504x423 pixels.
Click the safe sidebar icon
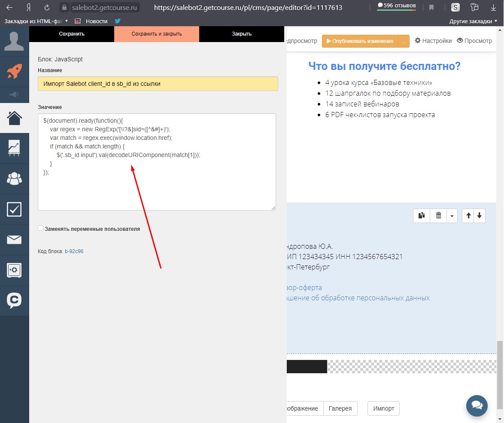click(14, 270)
